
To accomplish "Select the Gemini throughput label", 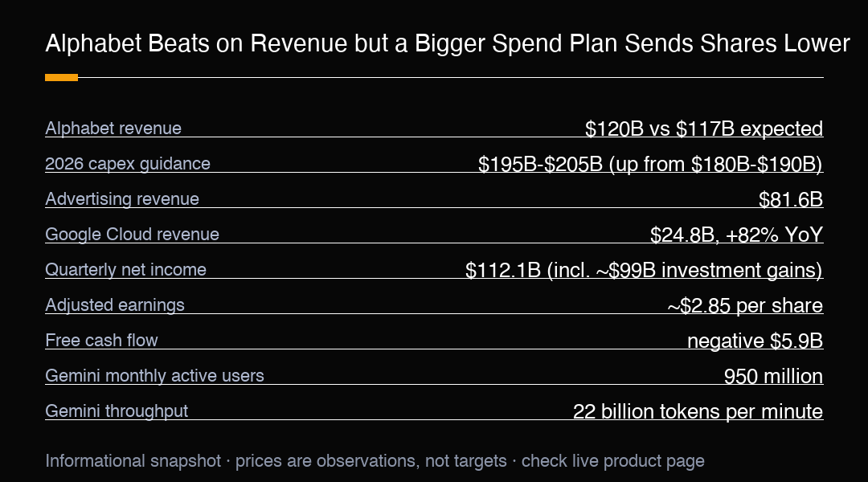I will [x=117, y=411].
